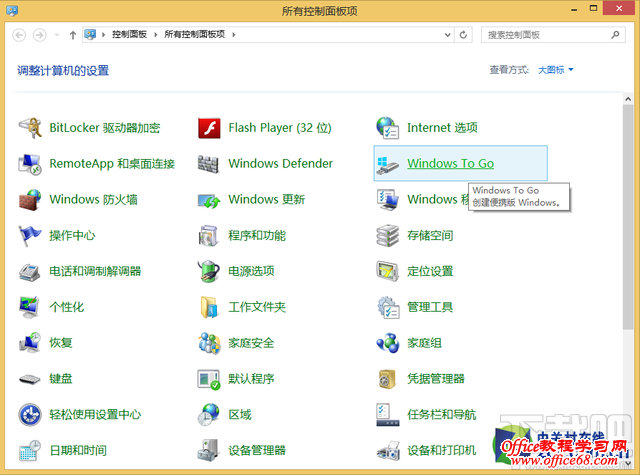
Task: Expand arrow after 所有控制面板项 breadcrumb
Action: tap(234, 35)
